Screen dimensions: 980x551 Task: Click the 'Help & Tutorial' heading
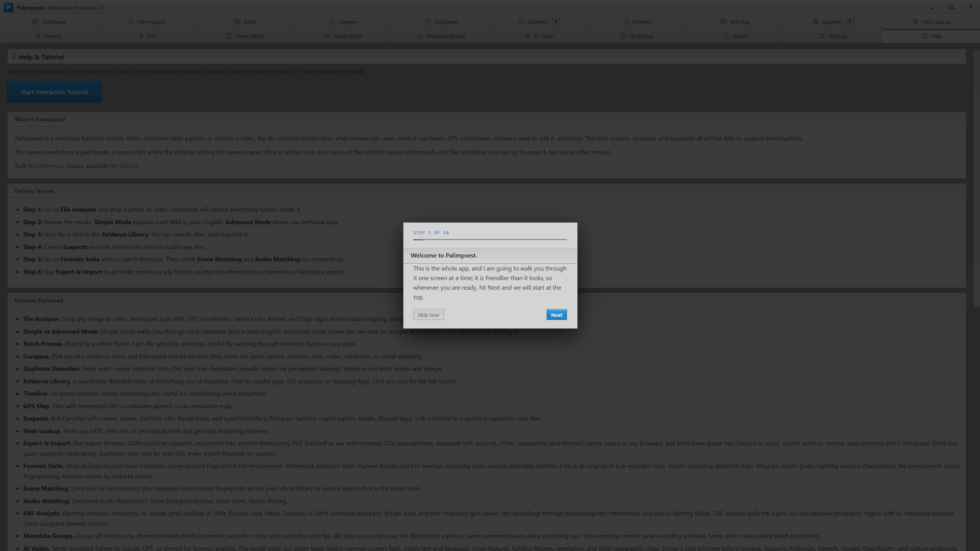pos(41,57)
